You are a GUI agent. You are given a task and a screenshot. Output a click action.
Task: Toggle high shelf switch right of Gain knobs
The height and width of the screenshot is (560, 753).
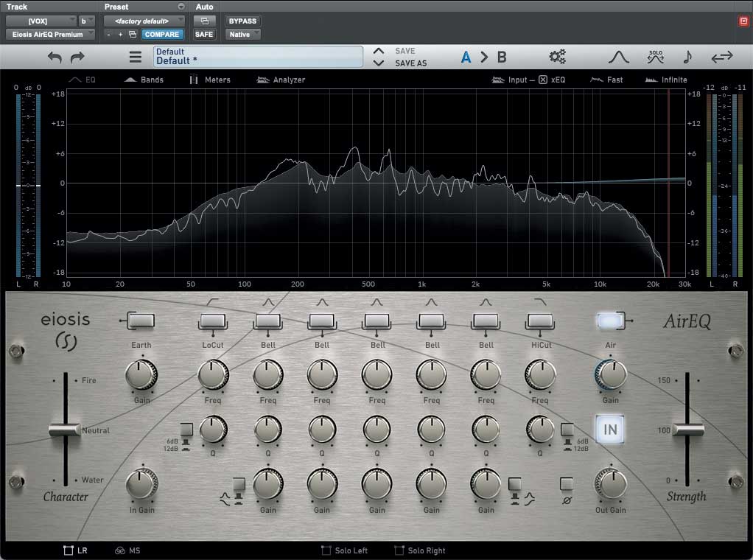coord(514,483)
